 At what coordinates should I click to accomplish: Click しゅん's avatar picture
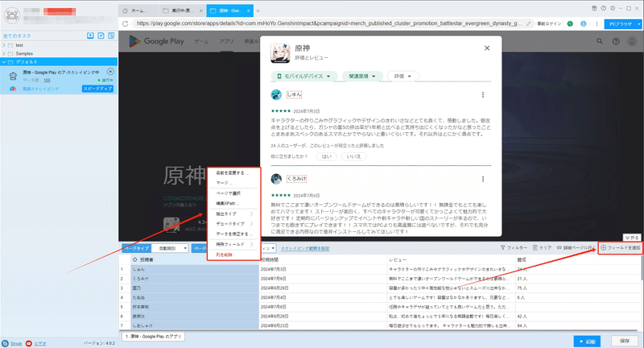[x=276, y=94]
